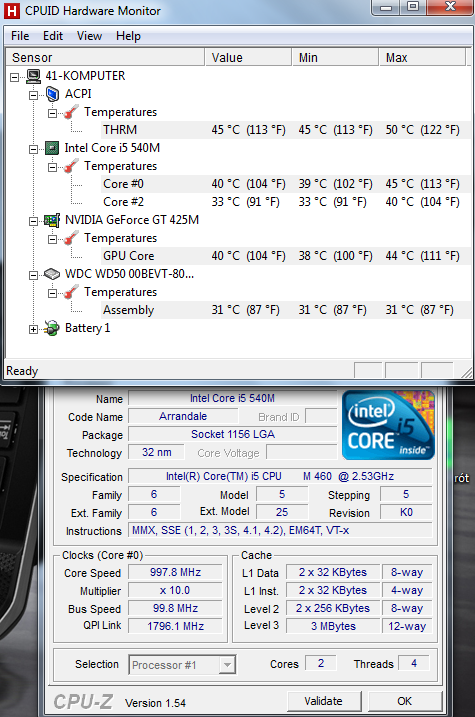Click the NVIDIA GeForce GT 425M card icon
This screenshot has width=475, height=717.
point(52,220)
